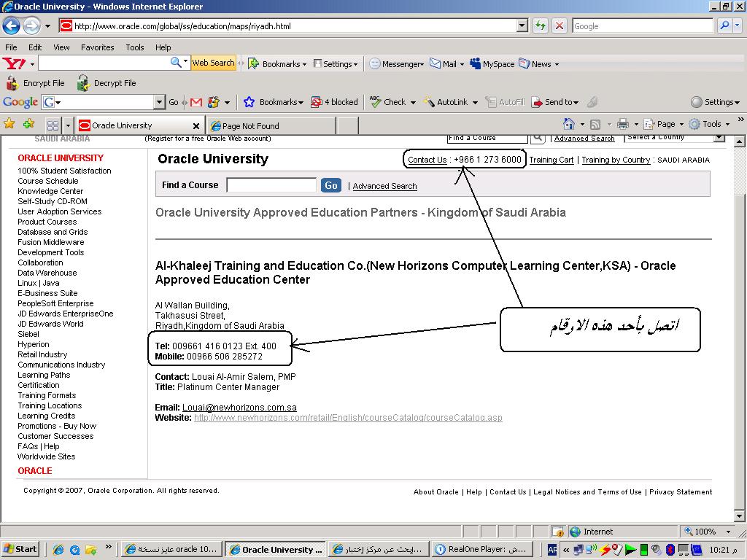Open the Louai@newhorizons.com.sa email link
This screenshot has height=560, width=747.
239,408
